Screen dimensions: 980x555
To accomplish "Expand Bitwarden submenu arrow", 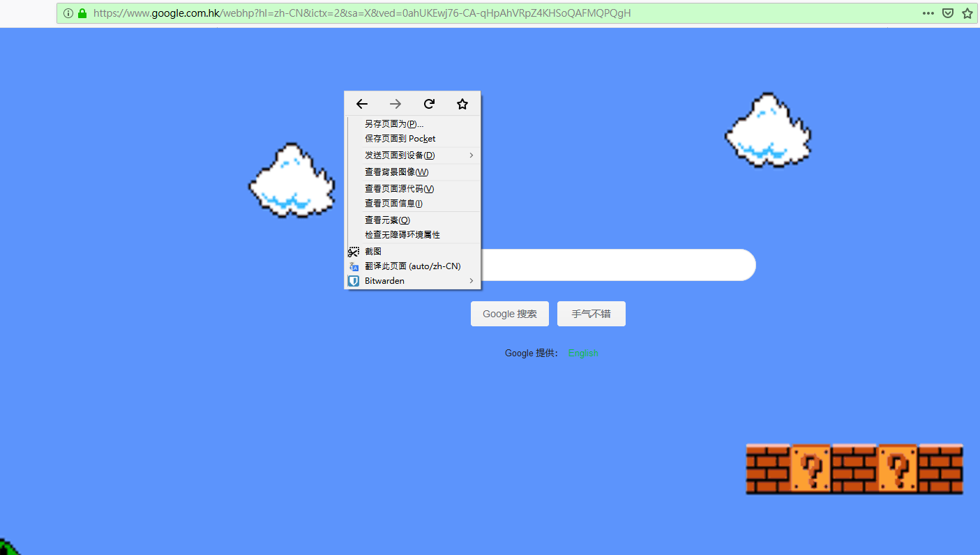I will click(472, 281).
